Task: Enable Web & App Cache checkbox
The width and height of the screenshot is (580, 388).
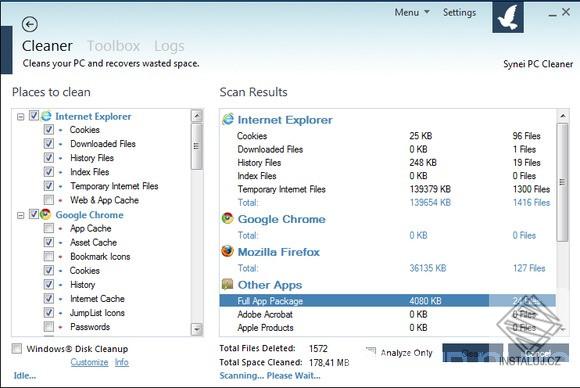Action: click(x=48, y=200)
